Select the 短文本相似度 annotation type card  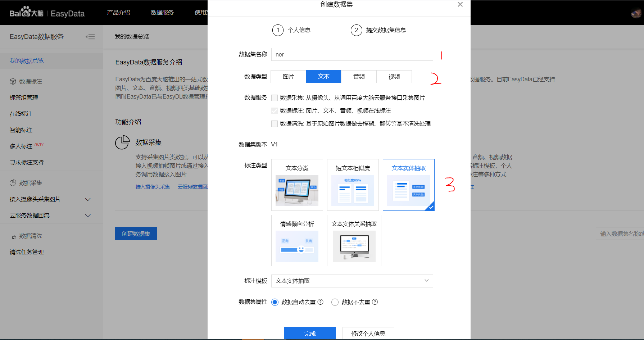coord(353,185)
